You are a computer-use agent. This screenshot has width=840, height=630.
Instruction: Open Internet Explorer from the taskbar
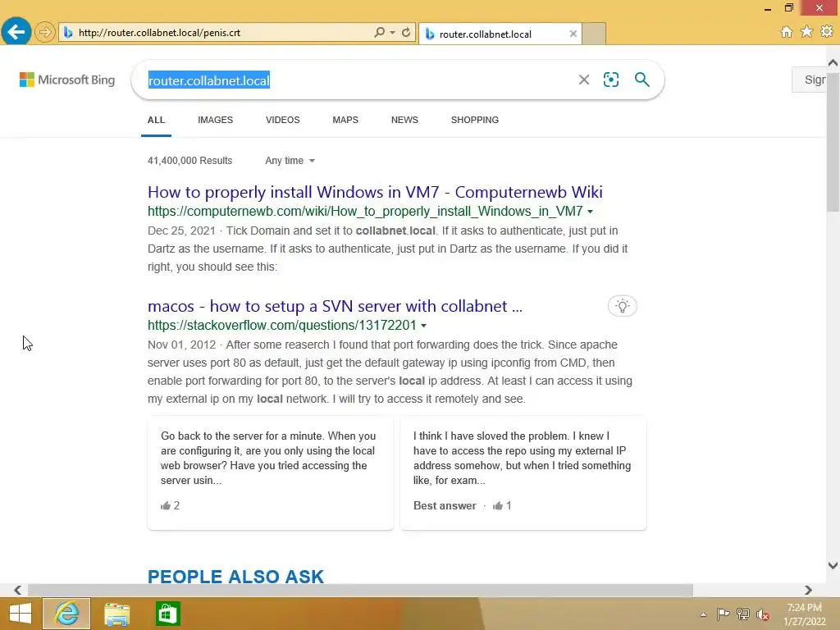click(66, 614)
